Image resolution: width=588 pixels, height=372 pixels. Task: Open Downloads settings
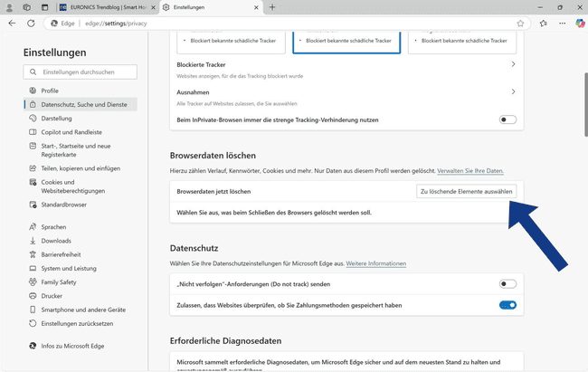(x=81, y=241)
